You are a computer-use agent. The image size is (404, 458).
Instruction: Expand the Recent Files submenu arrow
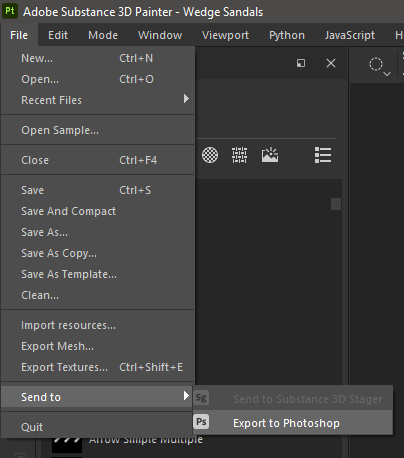(x=186, y=99)
